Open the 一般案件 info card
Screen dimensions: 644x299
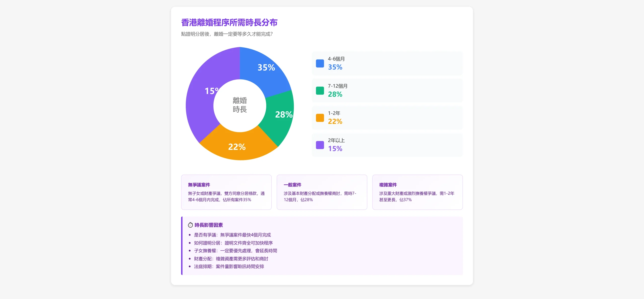[x=322, y=192]
